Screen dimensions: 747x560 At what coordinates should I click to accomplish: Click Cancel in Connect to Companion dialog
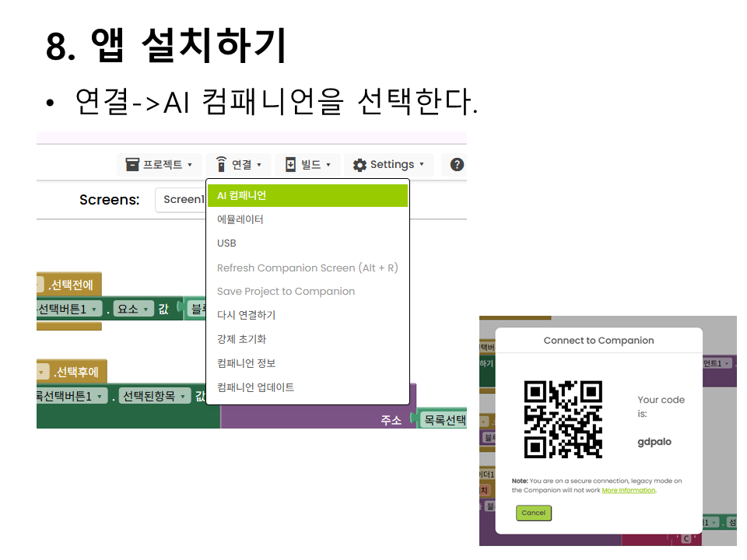534,513
